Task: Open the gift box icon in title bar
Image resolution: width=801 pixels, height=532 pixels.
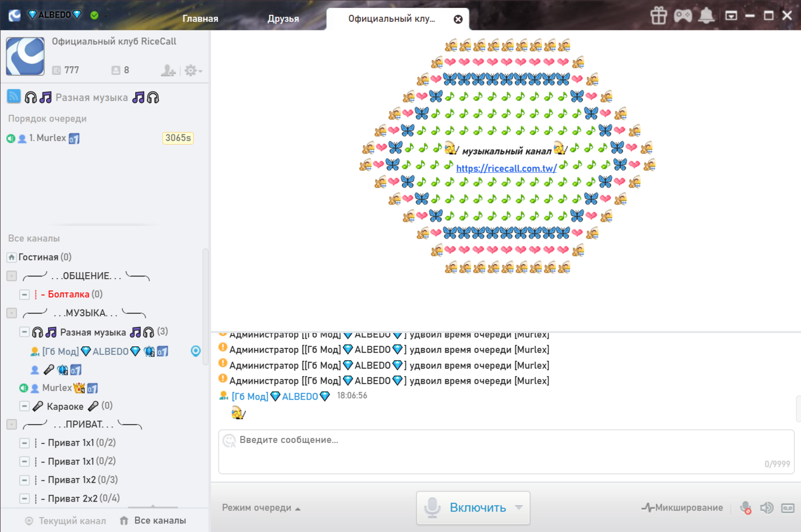Action: [x=658, y=16]
